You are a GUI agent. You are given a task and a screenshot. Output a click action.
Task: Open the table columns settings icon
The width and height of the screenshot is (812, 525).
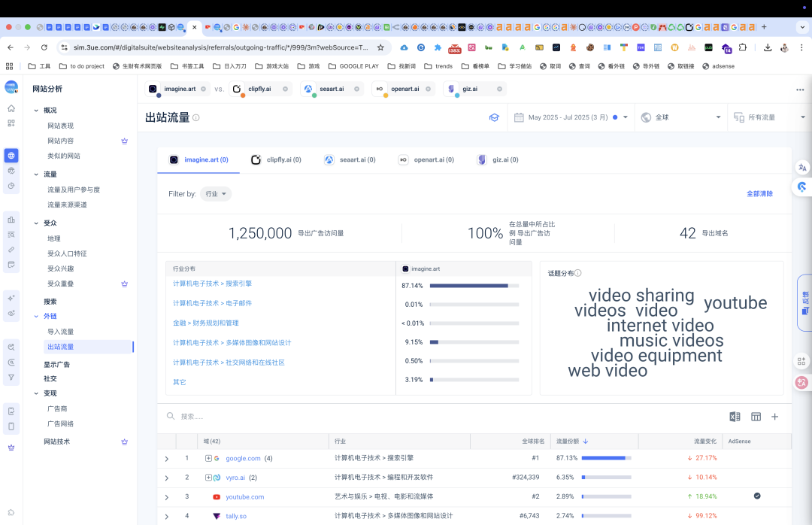tap(756, 417)
